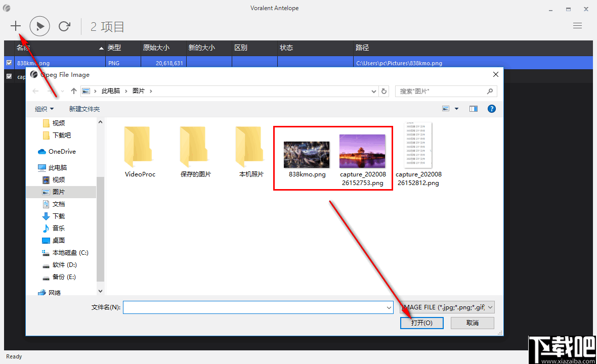
Task: Refresh the file dialog folder view
Action: [384, 92]
